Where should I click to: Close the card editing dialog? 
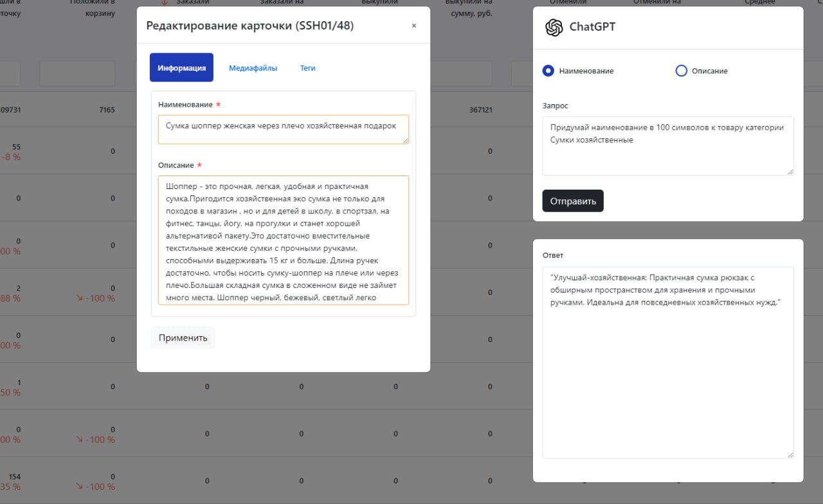tap(414, 26)
